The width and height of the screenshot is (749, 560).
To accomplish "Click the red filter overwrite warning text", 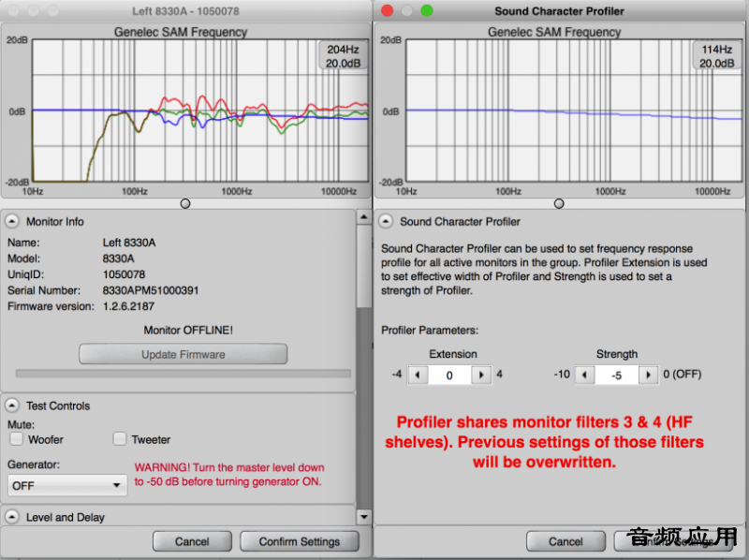I will pyautogui.click(x=545, y=442).
